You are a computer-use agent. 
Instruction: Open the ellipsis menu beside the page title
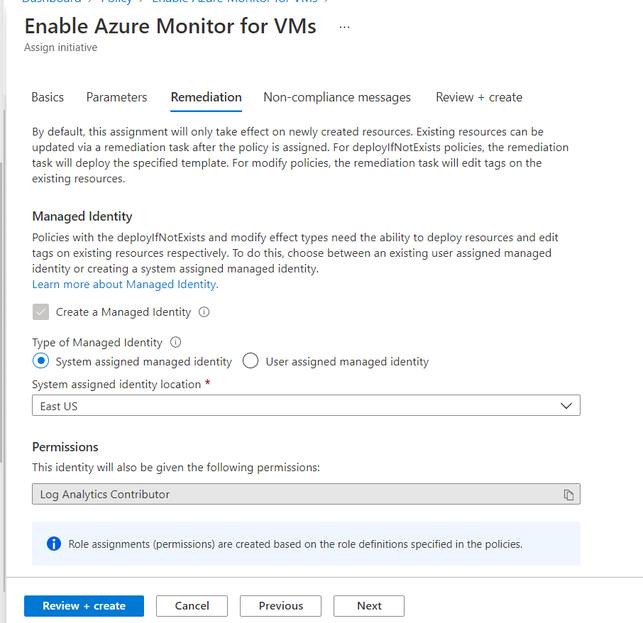(x=345, y=27)
